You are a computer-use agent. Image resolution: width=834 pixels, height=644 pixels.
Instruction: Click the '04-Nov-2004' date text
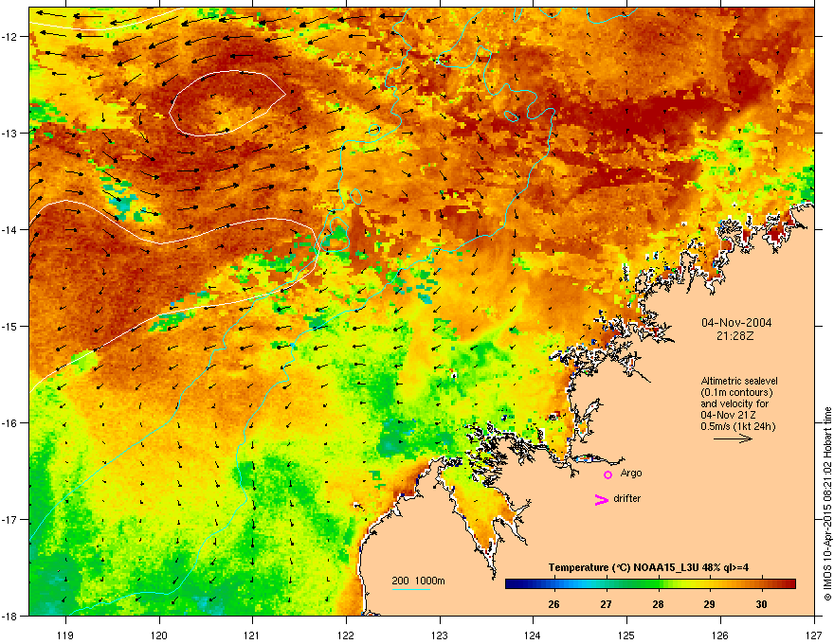736,323
